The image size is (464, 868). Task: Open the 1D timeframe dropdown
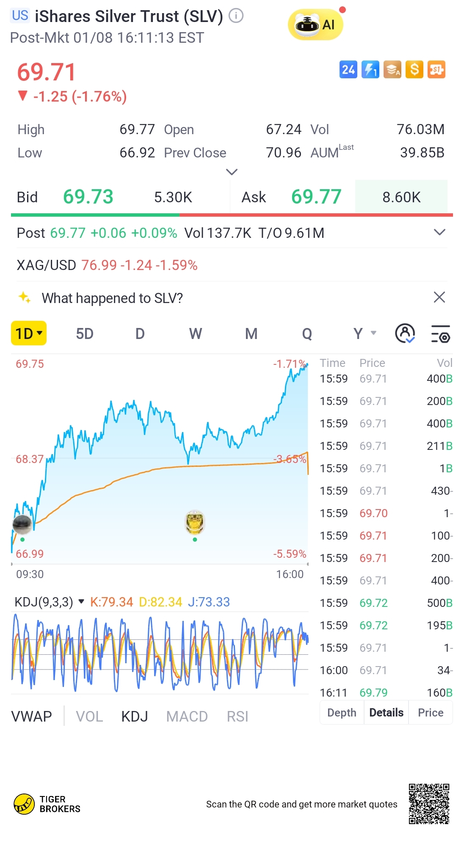[x=29, y=333]
